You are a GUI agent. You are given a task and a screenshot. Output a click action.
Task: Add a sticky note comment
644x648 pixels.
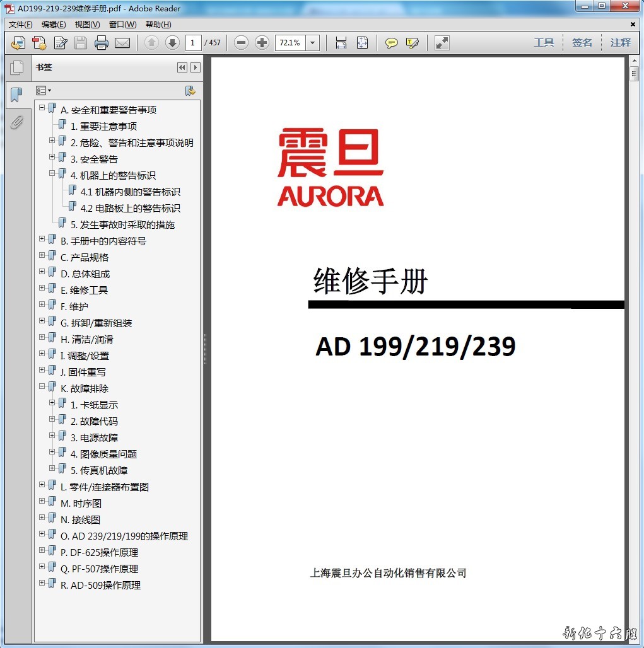(392, 43)
